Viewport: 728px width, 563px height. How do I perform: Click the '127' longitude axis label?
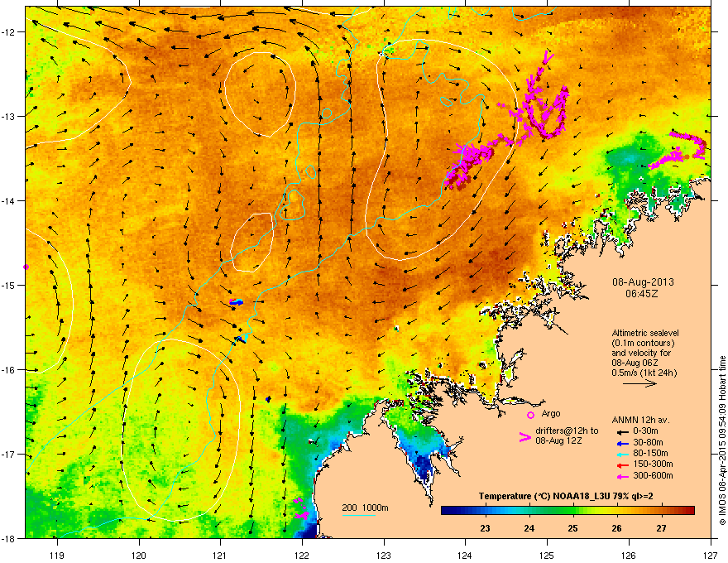pos(711,555)
